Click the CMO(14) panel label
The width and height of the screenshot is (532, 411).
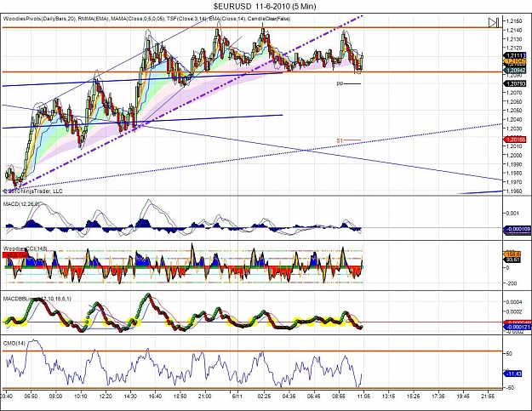point(14,343)
